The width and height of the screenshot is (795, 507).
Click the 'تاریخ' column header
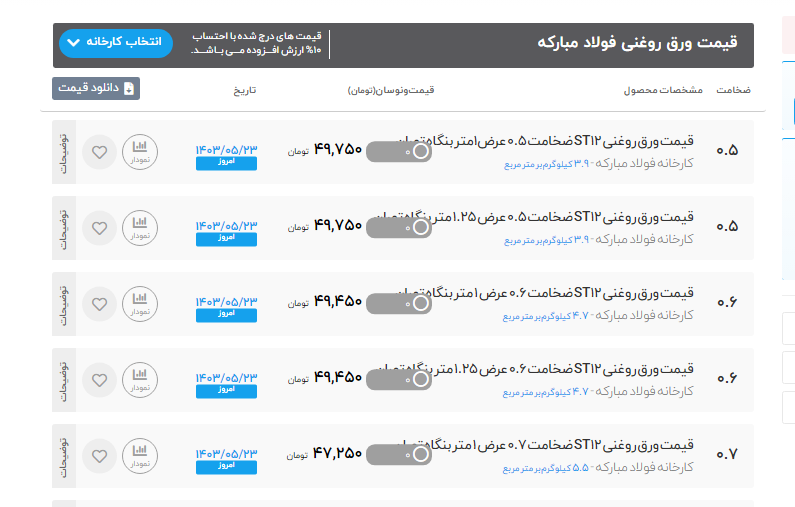click(245, 90)
